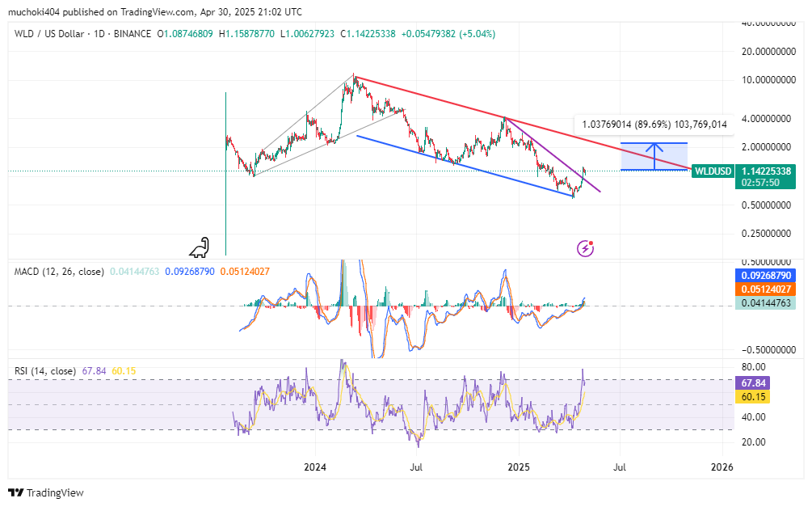Select the MACD (12, 26, close) indicator title
The height and width of the screenshot is (507, 812).
(59, 272)
